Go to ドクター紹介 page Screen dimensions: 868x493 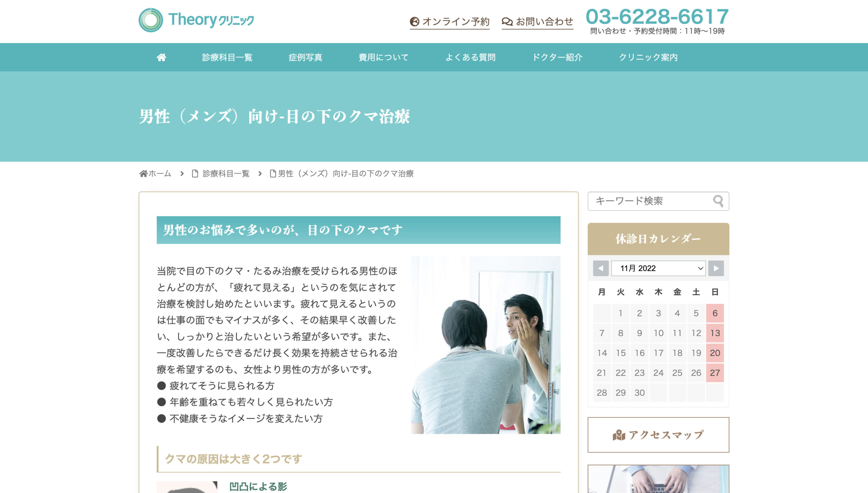557,57
